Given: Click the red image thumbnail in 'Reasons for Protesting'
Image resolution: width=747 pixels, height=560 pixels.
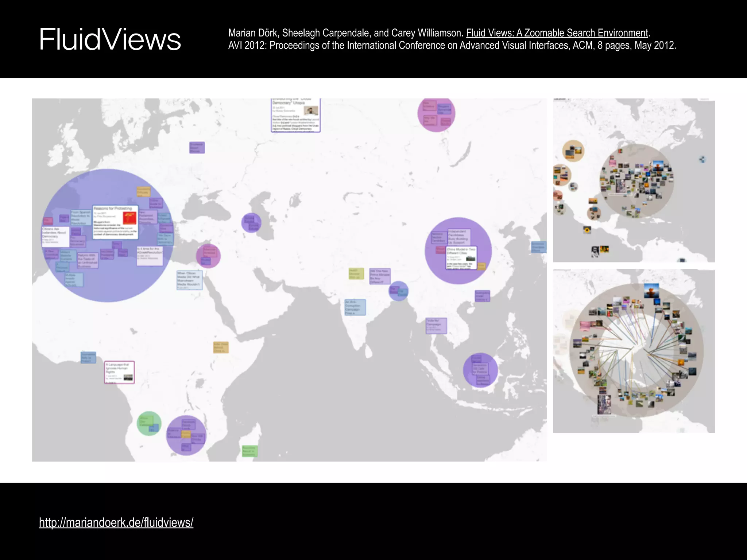Looking at the screenshot, I should (x=129, y=218).
